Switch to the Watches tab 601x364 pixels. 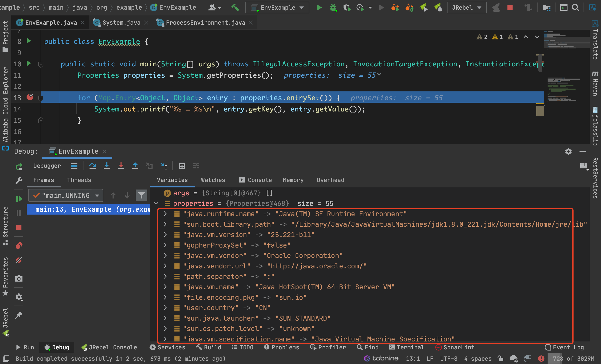[x=213, y=180]
